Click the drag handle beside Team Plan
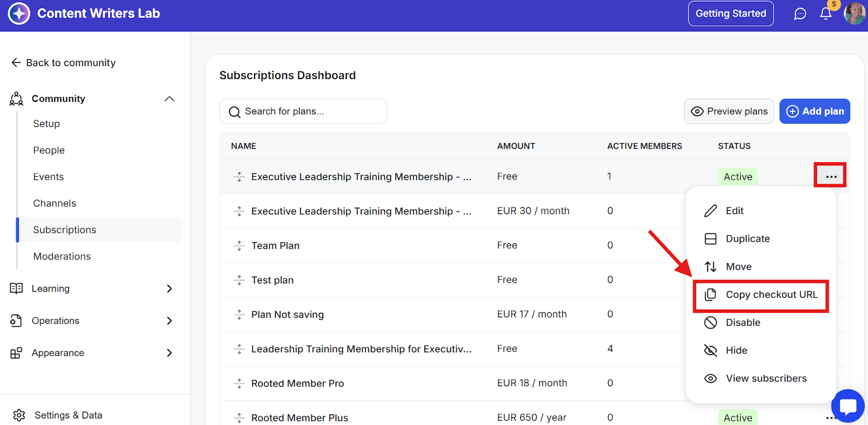This screenshot has height=425, width=868. click(239, 246)
